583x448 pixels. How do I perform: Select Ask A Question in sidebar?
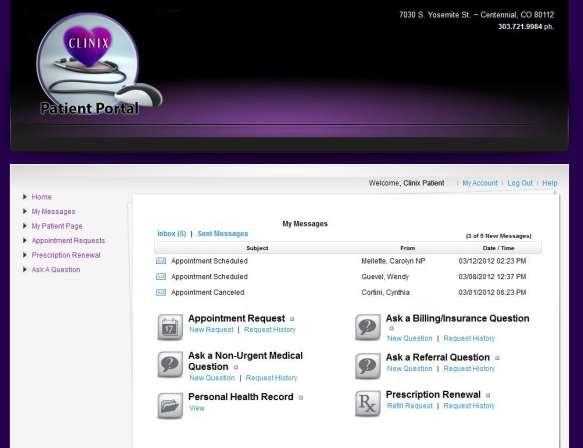pos(56,270)
